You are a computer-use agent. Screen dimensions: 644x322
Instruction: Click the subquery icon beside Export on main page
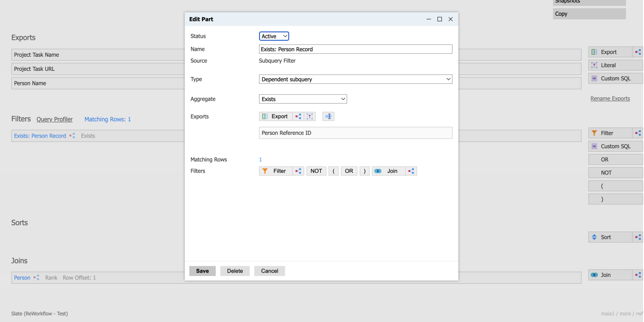coord(638,52)
